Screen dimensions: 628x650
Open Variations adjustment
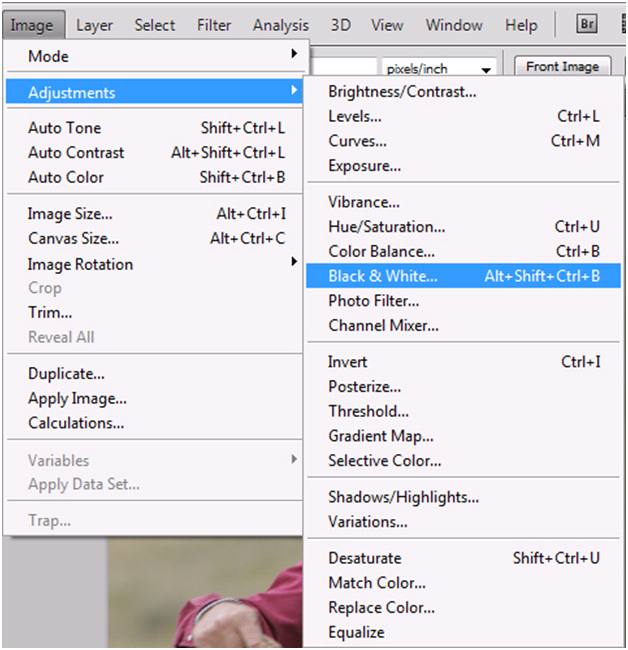(463, 521)
